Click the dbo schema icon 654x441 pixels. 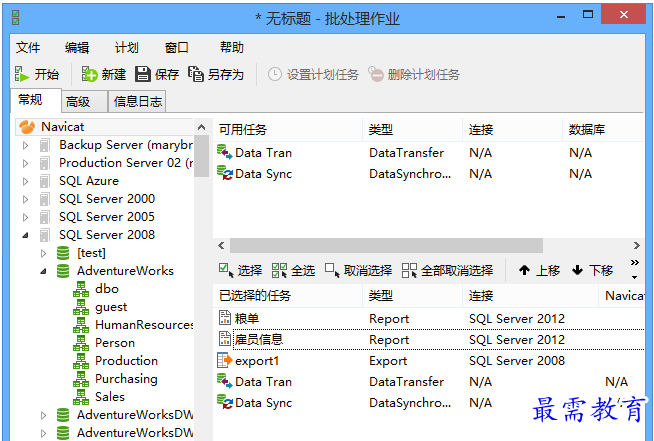click(81, 289)
